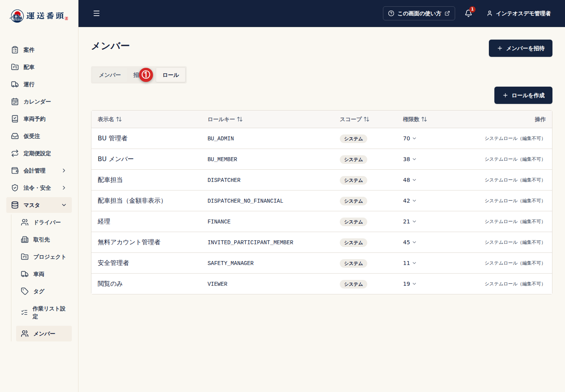The width and height of the screenshot is (565, 392).
Task: Expand the 42 permissions of DISPATCHER_NO_FINANCIAL
Action: 410,201
